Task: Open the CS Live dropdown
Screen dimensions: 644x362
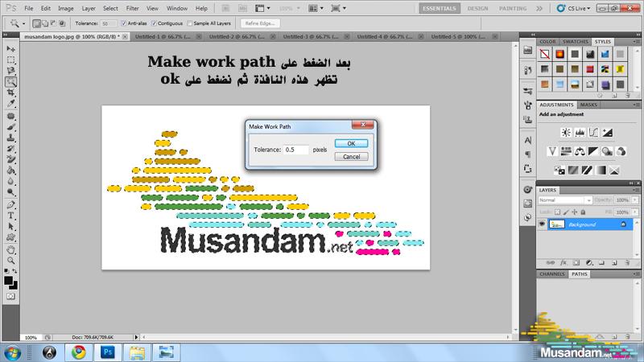Action: [574, 8]
